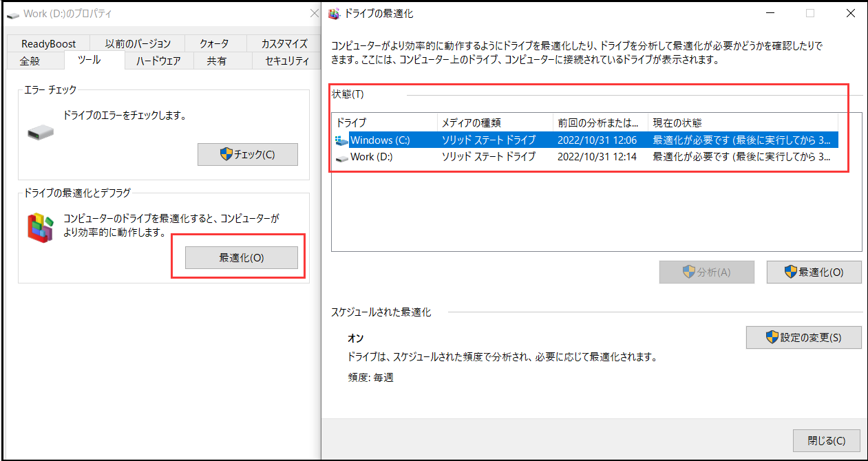This screenshot has height=461, width=868.
Task: Click the ドライブの最適化 title bar icon
Action: [335, 13]
